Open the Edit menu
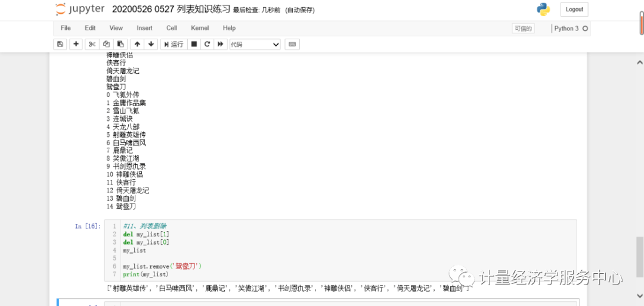The image size is (644, 306). [x=90, y=28]
